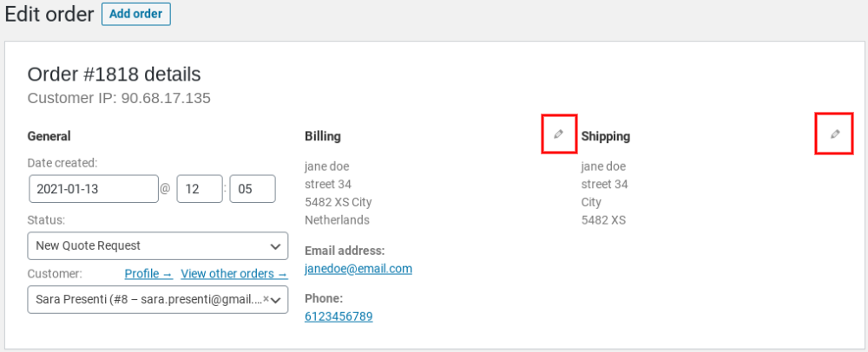Click the Shipping edit pencil icon
Screen dimensions: 868x352
[835, 134]
